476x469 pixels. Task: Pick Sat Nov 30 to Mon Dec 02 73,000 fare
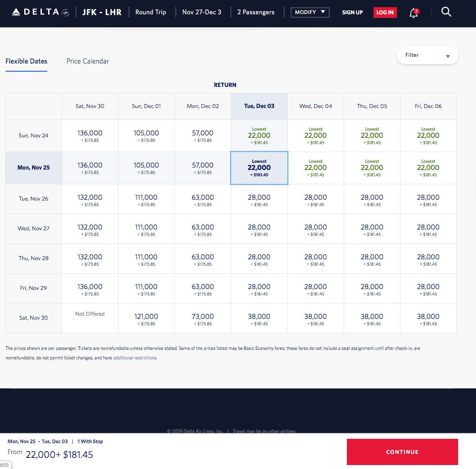203,318
